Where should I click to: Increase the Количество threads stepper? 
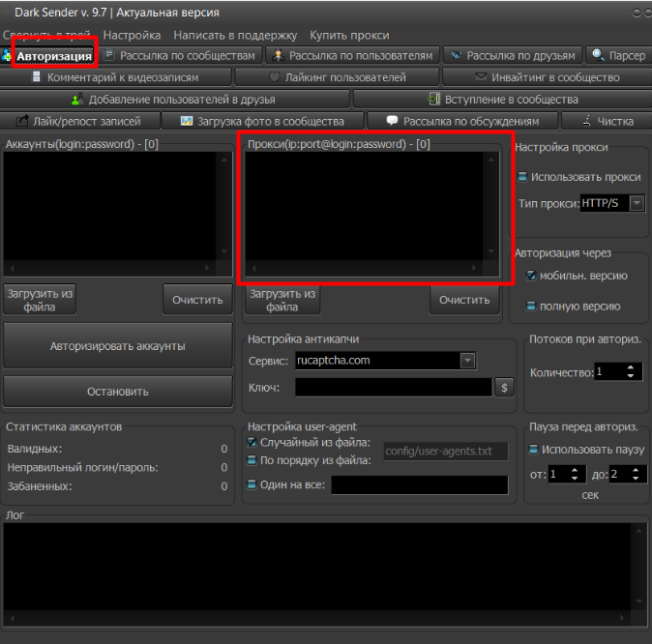(631, 367)
